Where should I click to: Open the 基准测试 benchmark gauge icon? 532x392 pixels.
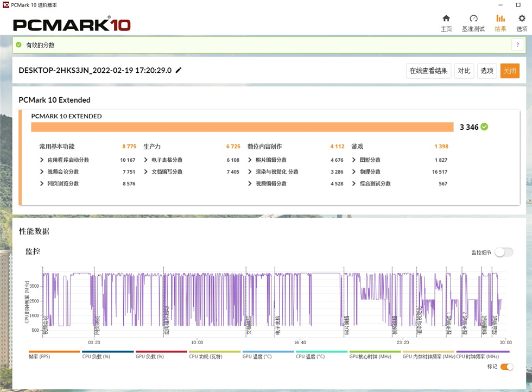[473, 18]
